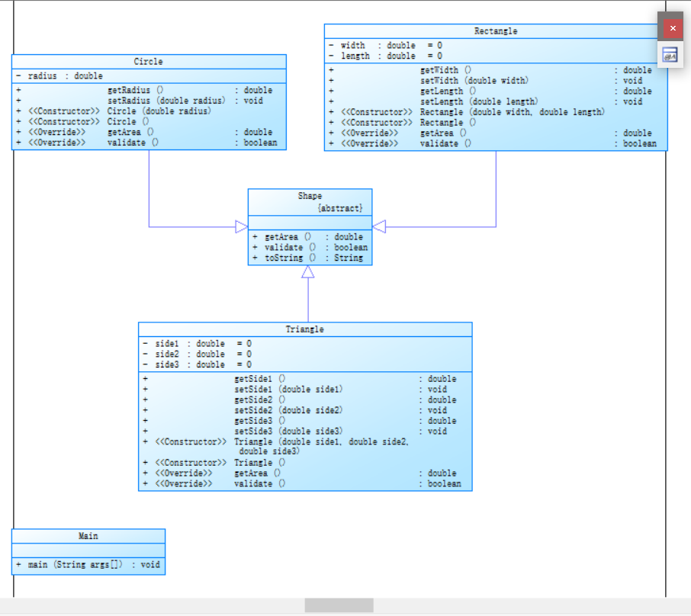691x616 pixels.
Task: Click the horizontal scrollbar thumb at the bottom
Action: (339, 605)
